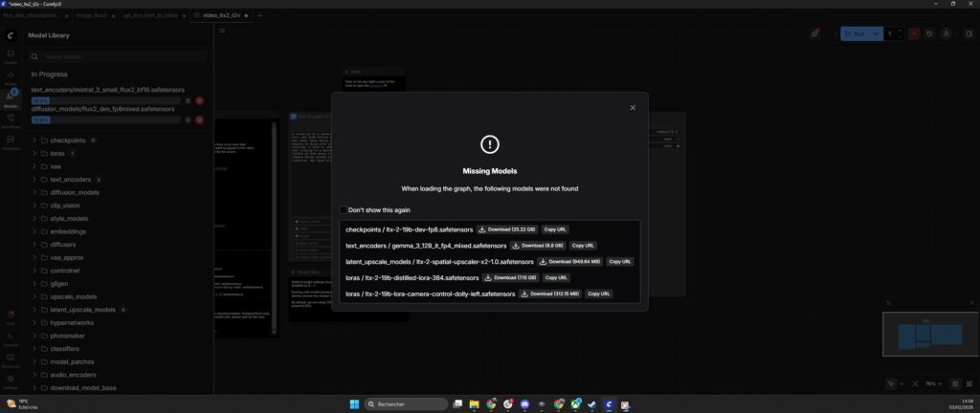Expand the loras folder
Screen dimensions: 980x413
pyautogui.click(x=34, y=153)
